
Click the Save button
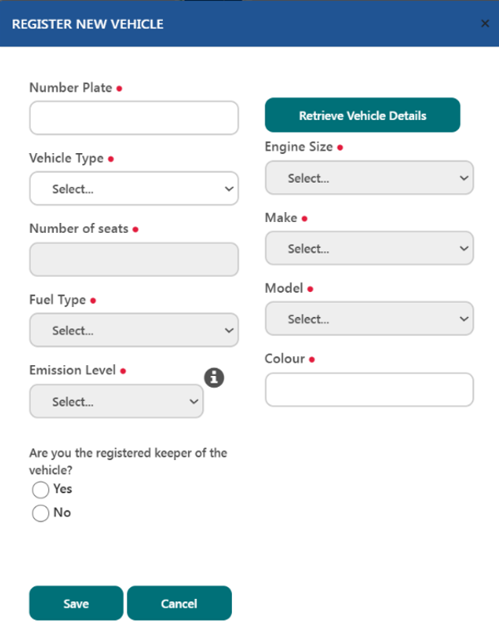click(76, 603)
